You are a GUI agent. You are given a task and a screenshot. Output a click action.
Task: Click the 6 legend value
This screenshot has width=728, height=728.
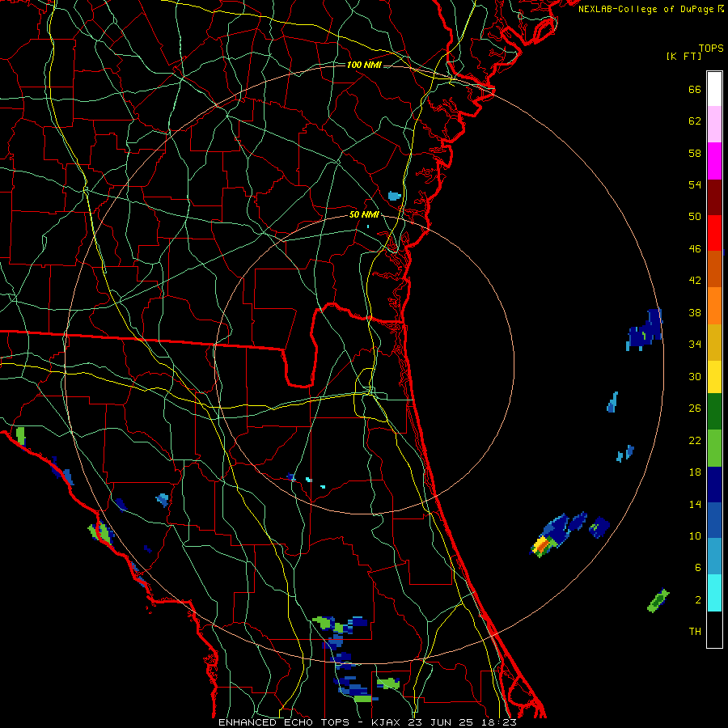(x=698, y=567)
